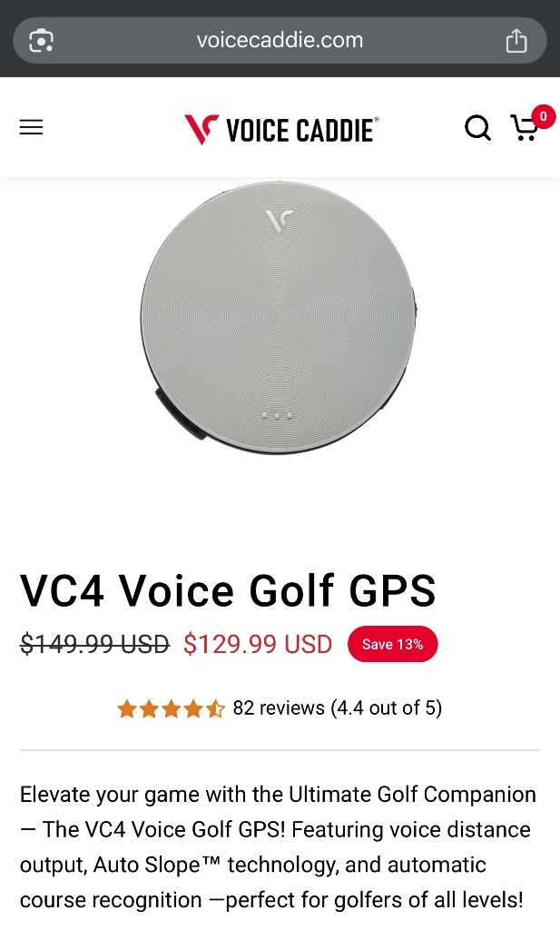
Task: Tap the V emblem on the device photo
Action: (279, 221)
